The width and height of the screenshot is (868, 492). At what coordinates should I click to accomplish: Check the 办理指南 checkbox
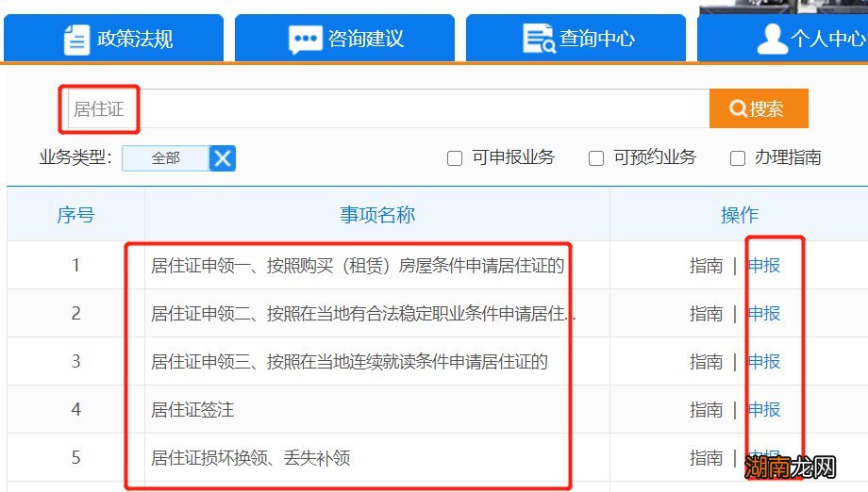click(x=738, y=158)
